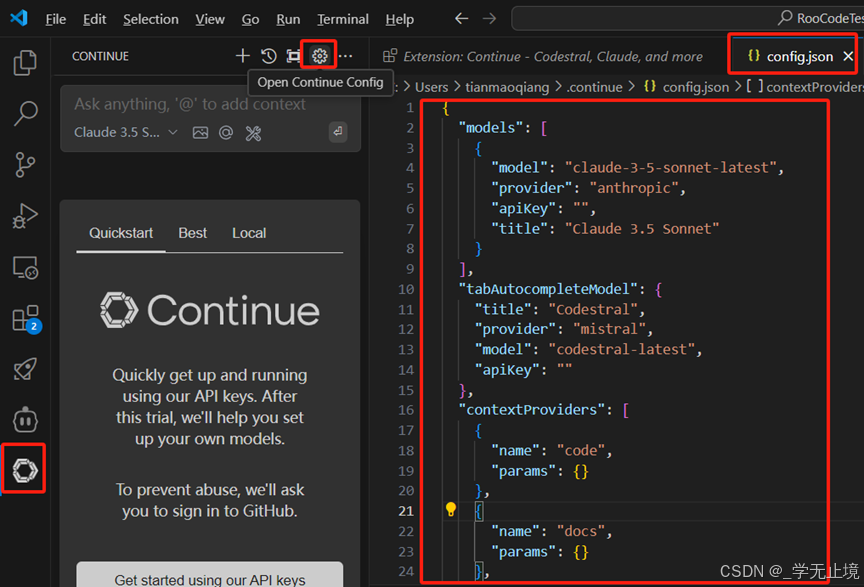Close the config.json tab
This screenshot has height=587, width=864.
coord(848,56)
